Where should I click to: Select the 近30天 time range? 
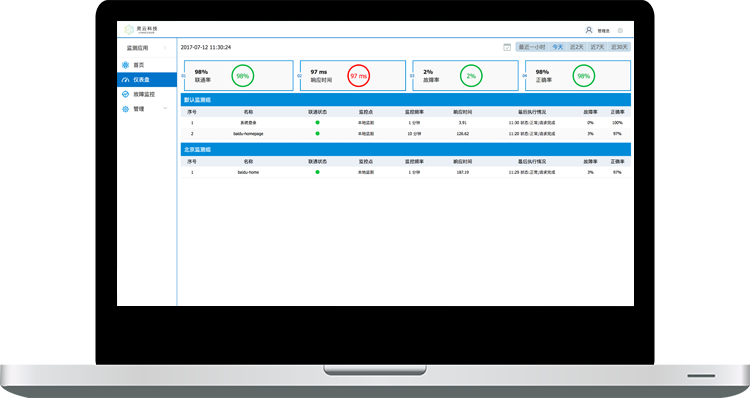coord(619,47)
